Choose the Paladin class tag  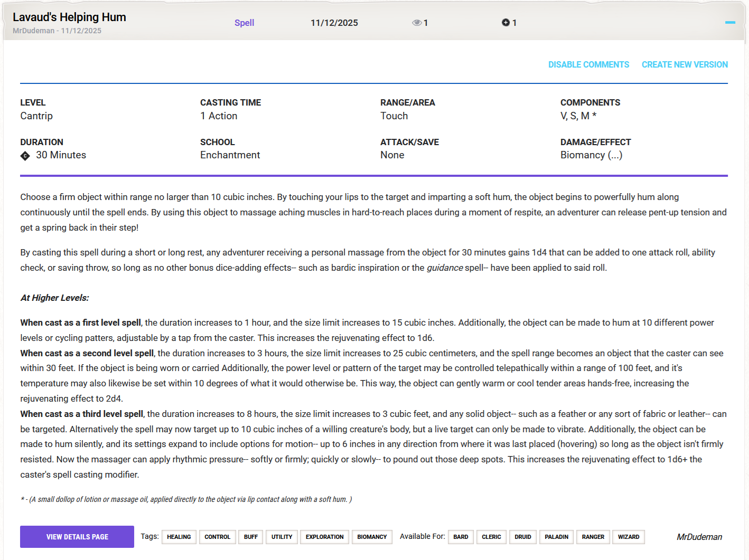556,537
